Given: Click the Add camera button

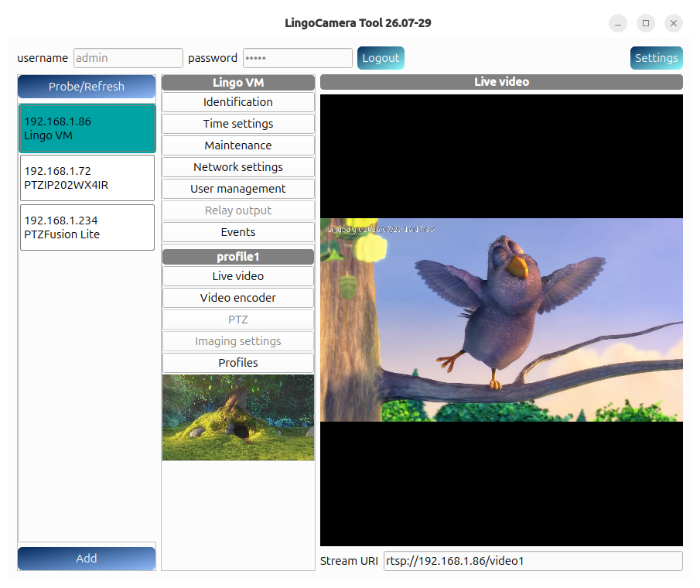Looking at the screenshot, I should pos(87,559).
